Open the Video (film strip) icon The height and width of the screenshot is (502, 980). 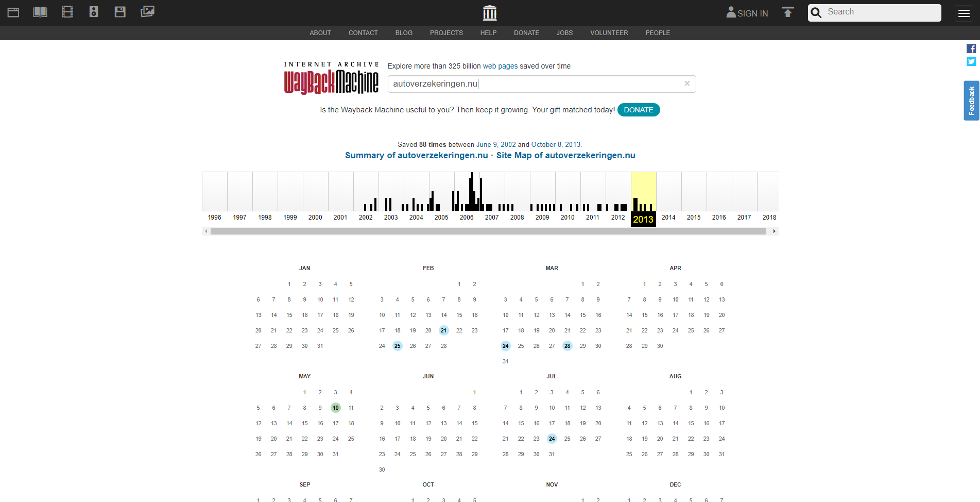pos(67,12)
